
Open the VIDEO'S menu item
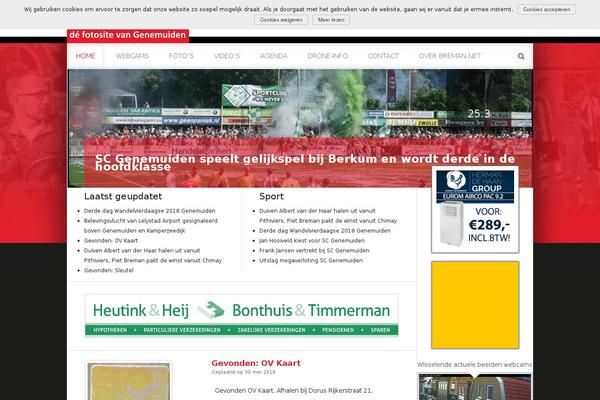227,56
